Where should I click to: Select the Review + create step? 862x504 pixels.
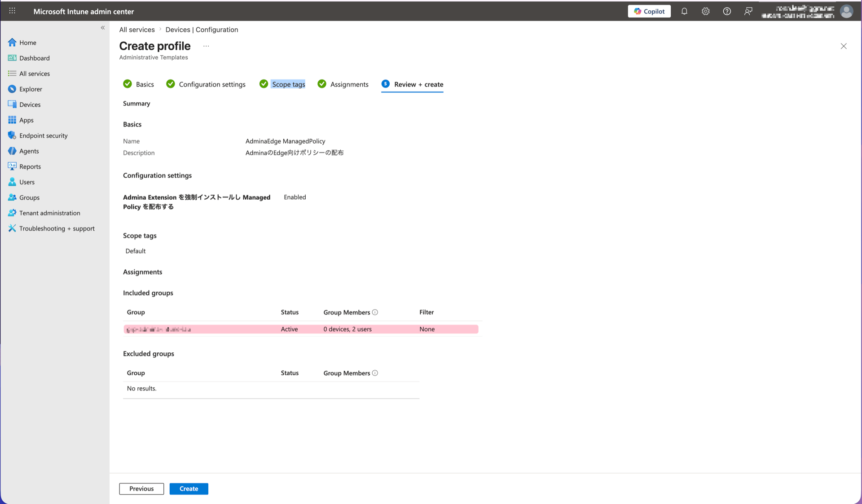[x=412, y=84]
